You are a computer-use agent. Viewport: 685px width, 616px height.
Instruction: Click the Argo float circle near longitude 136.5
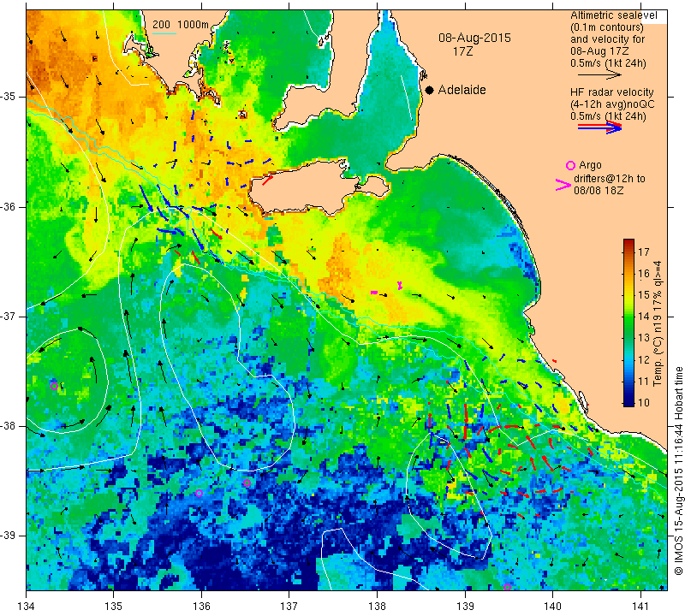tap(247, 483)
